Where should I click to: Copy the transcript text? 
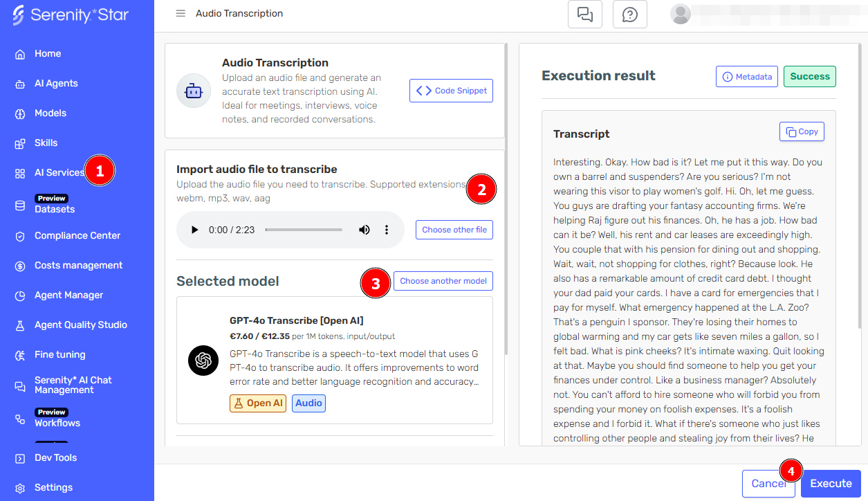click(802, 131)
